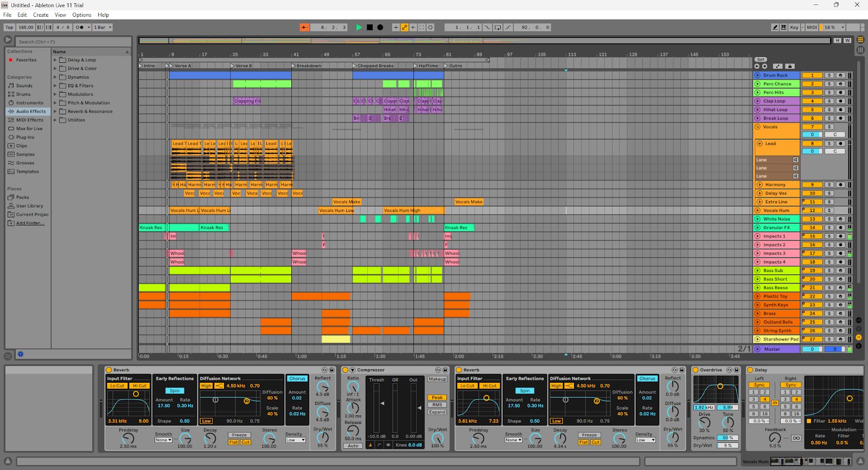Click first Reverb hot-swap preset icon

[324, 370]
